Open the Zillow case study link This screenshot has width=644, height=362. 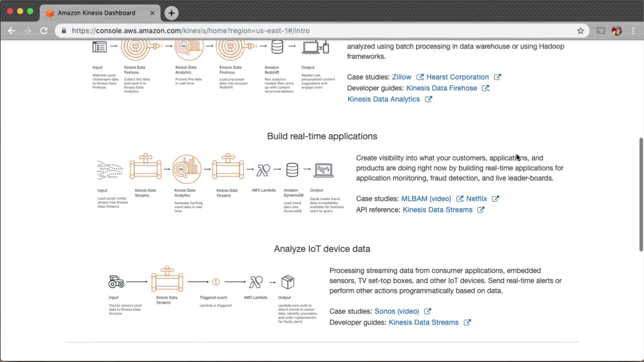point(401,77)
